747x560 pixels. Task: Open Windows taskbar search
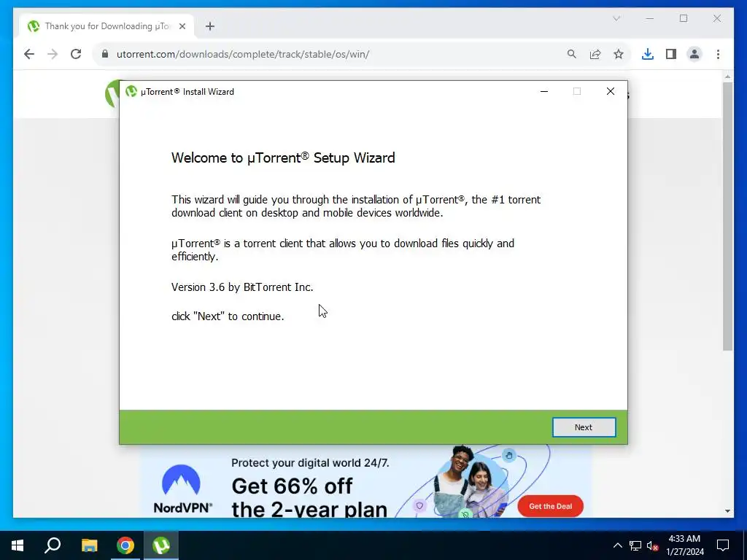[x=53, y=545]
